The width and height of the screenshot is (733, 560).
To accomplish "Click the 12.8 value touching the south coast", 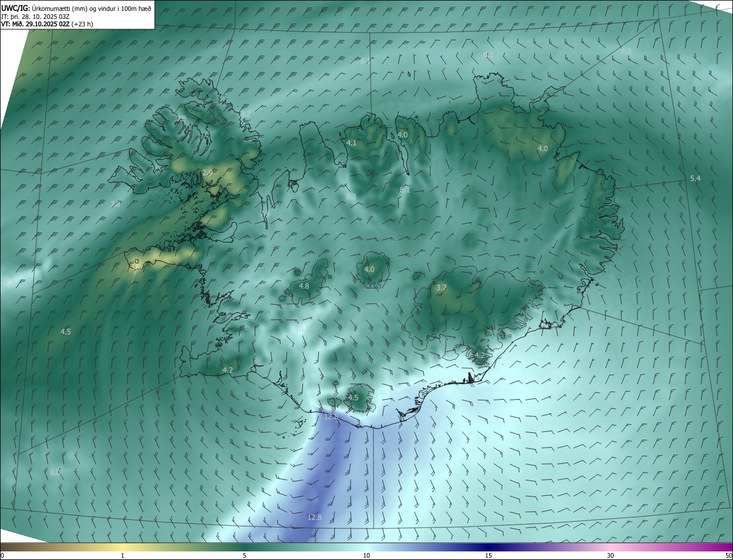I will [x=331, y=416].
